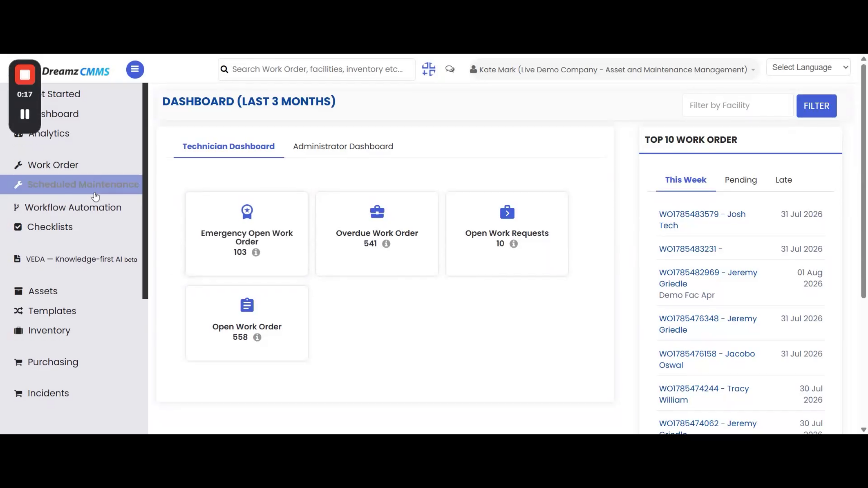Image resolution: width=868 pixels, height=488 pixels.
Task: Switch to Administrator Dashboard tab
Action: point(343,146)
